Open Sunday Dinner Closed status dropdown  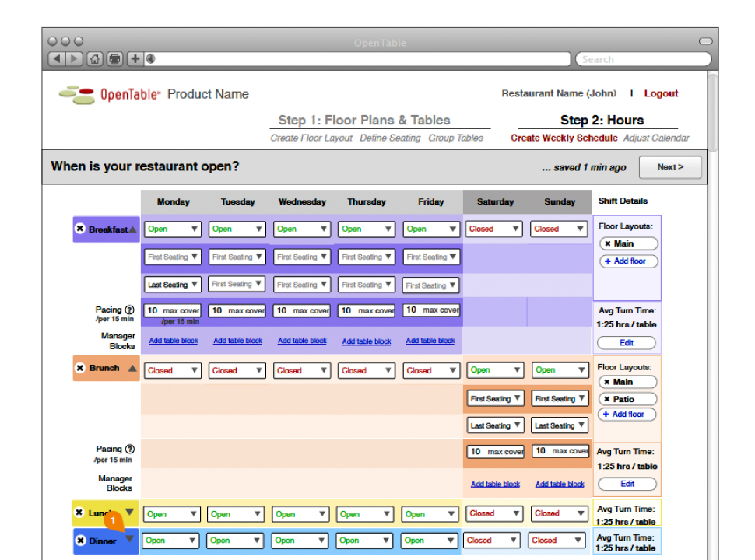[x=559, y=541]
